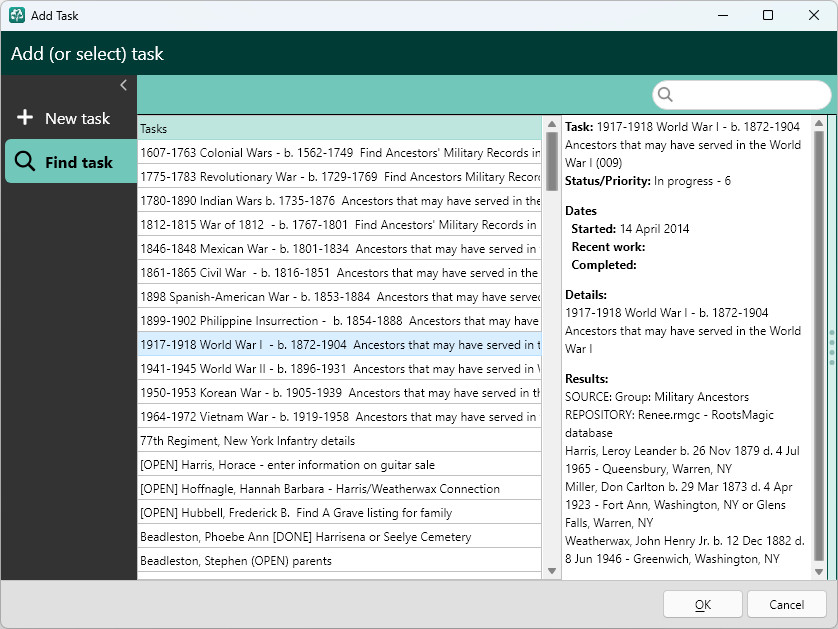The height and width of the screenshot is (629, 838).
Task: Select the 1899-1902 Philippine Insurrection task
Action: 339,321
